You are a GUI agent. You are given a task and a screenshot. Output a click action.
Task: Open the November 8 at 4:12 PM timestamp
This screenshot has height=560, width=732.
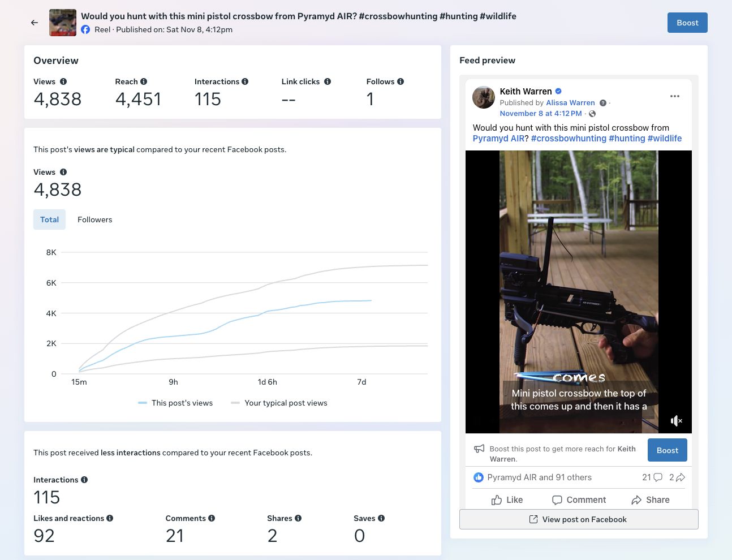pos(541,113)
